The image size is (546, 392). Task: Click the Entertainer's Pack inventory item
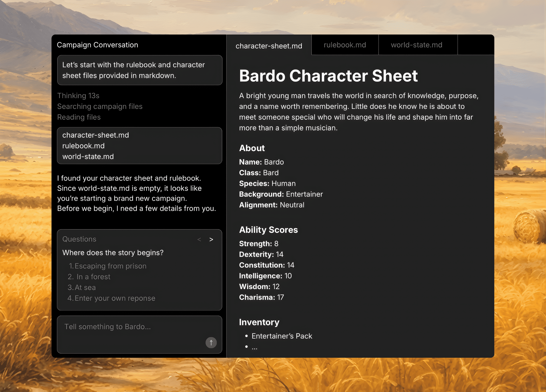[282, 336]
